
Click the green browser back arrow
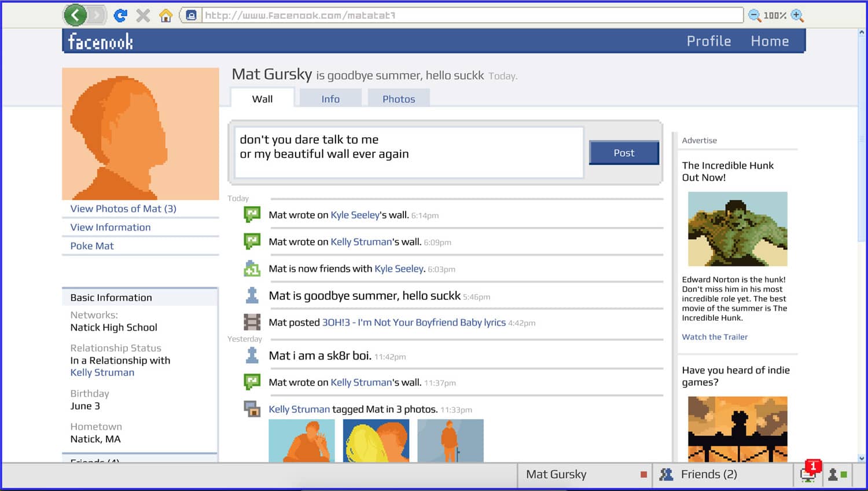pyautogui.click(x=75, y=15)
